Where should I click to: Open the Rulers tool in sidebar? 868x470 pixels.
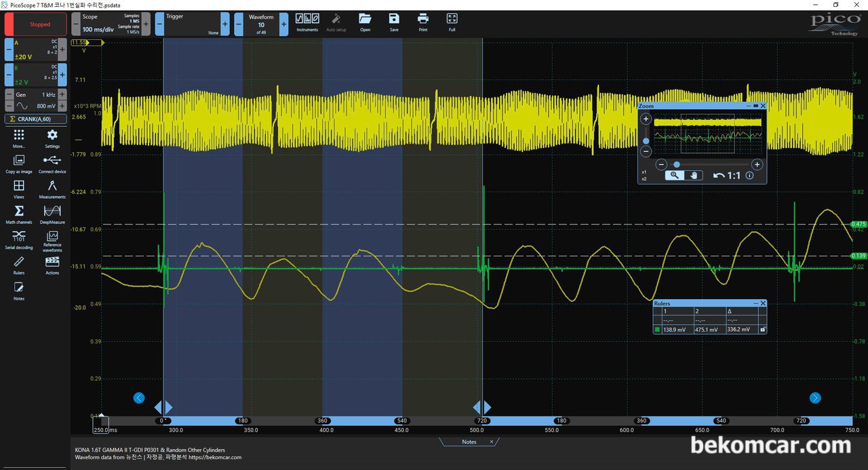[x=19, y=265]
